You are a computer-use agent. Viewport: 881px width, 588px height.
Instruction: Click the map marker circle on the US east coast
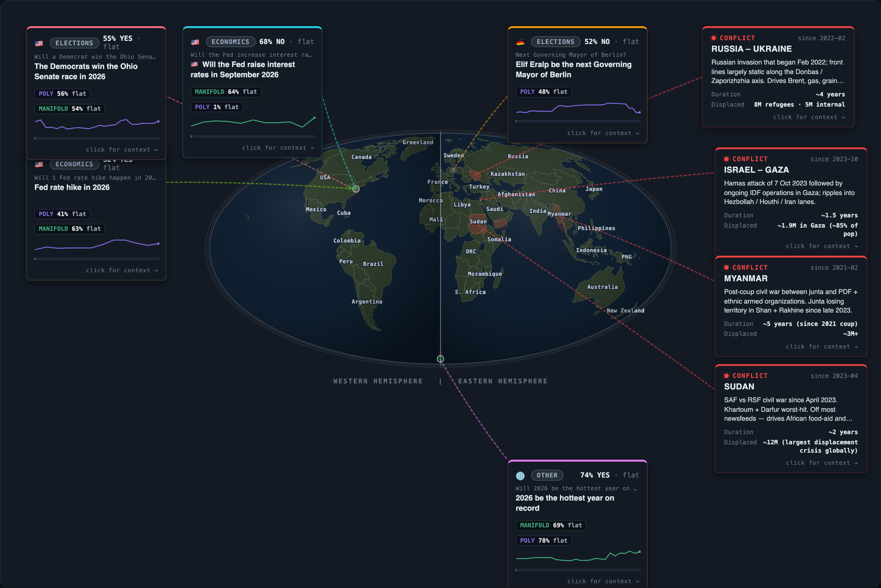[x=356, y=189]
